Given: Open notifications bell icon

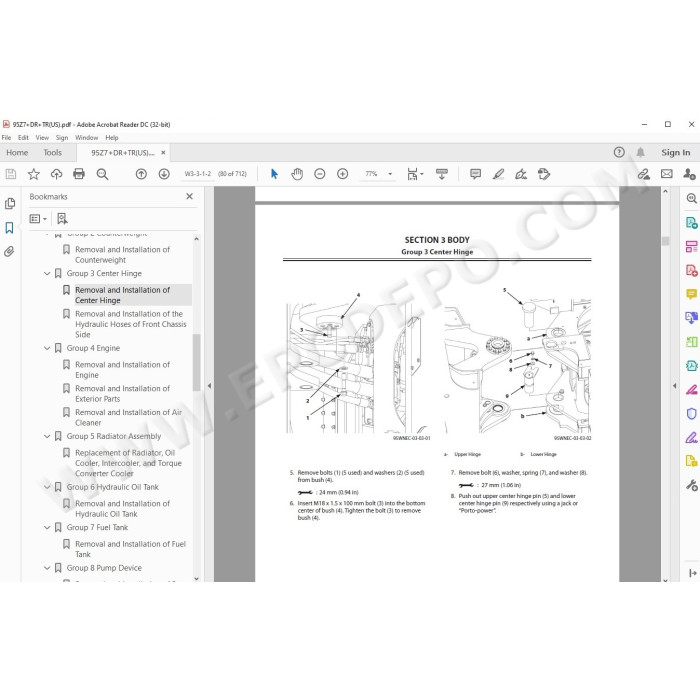Looking at the screenshot, I should coord(640,152).
